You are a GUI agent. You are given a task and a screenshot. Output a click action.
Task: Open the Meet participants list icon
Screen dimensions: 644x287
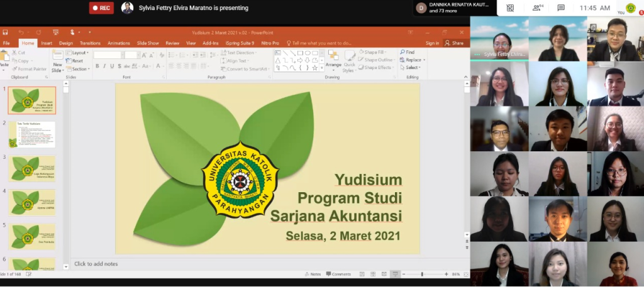coord(537,8)
